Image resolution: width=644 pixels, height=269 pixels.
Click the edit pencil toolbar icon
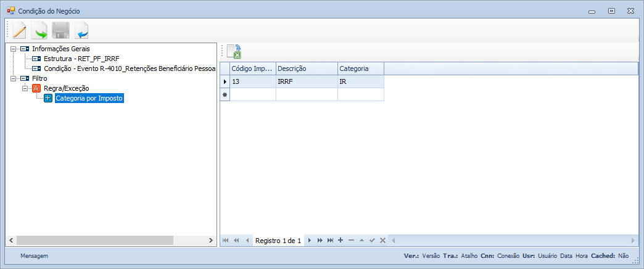(x=20, y=30)
